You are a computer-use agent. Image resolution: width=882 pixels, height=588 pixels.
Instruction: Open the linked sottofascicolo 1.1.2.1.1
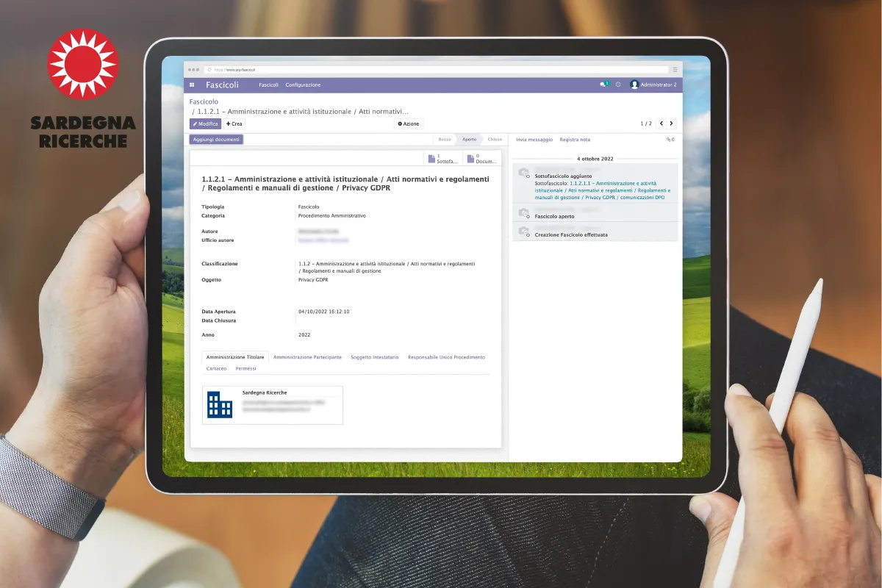pyautogui.click(x=603, y=190)
